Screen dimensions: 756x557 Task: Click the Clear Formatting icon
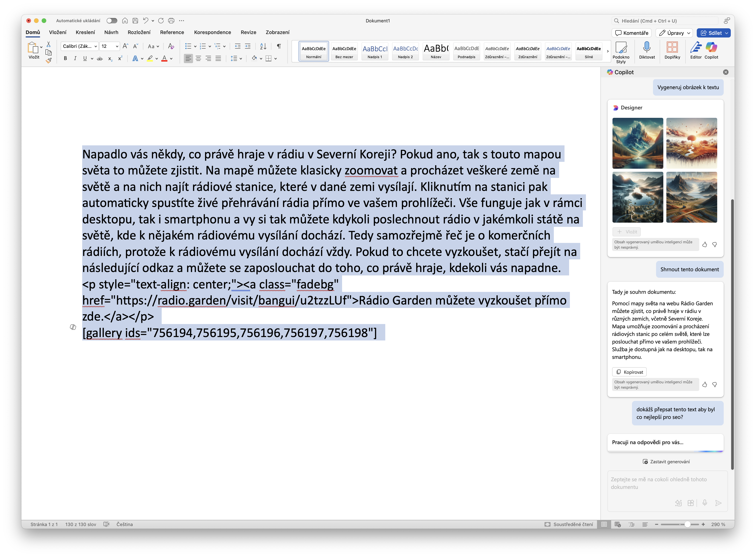click(171, 46)
